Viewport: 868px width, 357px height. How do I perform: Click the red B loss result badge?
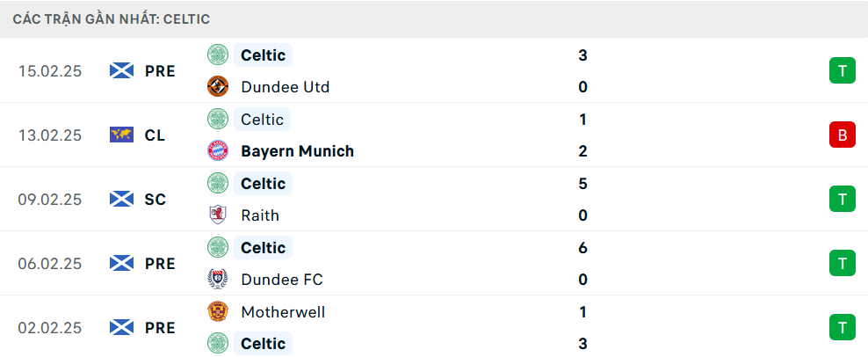pyautogui.click(x=842, y=135)
